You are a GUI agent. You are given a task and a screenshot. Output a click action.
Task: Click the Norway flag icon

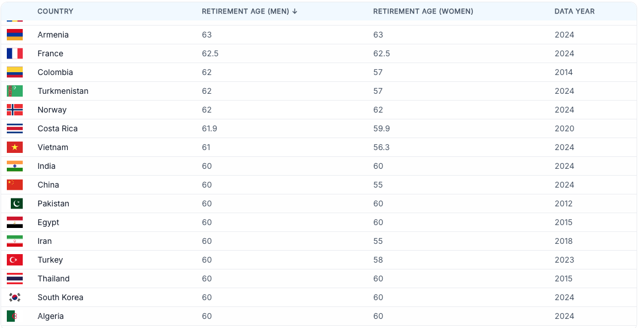tap(15, 110)
